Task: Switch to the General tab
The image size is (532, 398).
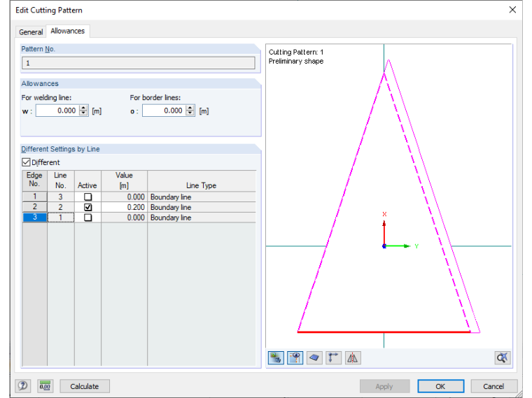Action: [x=31, y=32]
